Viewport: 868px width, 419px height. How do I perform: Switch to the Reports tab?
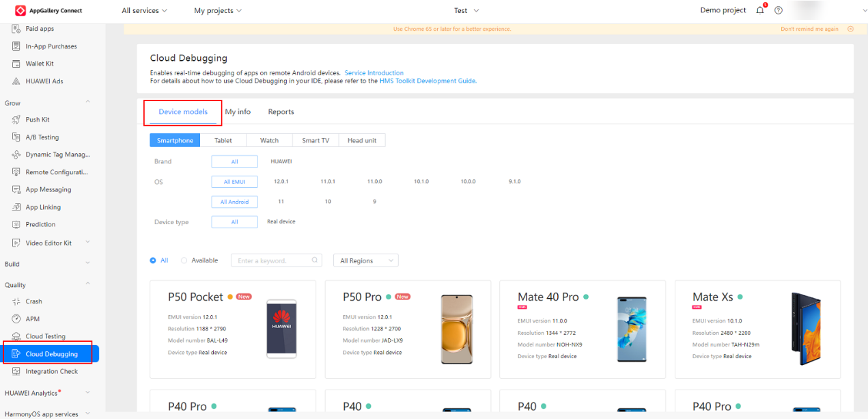pyautogui.click(x=281, y=112)
